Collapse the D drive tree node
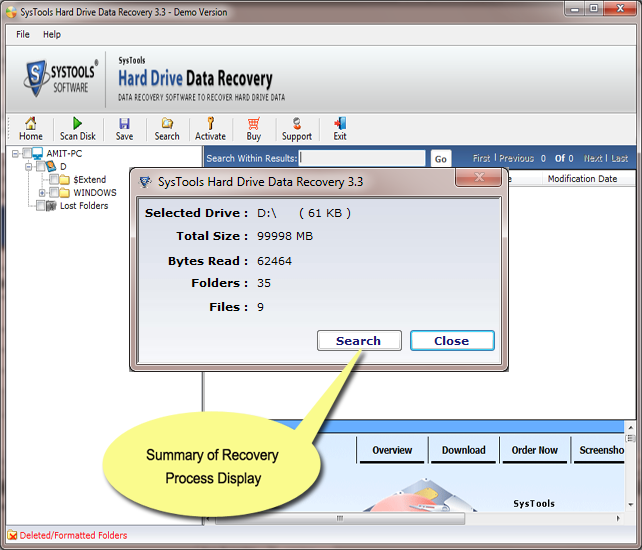 pos(29,167)
